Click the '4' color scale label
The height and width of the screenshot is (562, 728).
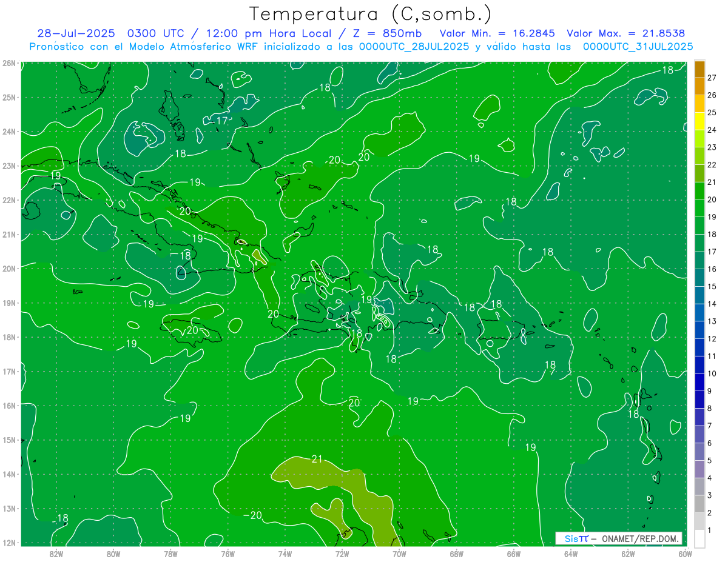(710, 478)
